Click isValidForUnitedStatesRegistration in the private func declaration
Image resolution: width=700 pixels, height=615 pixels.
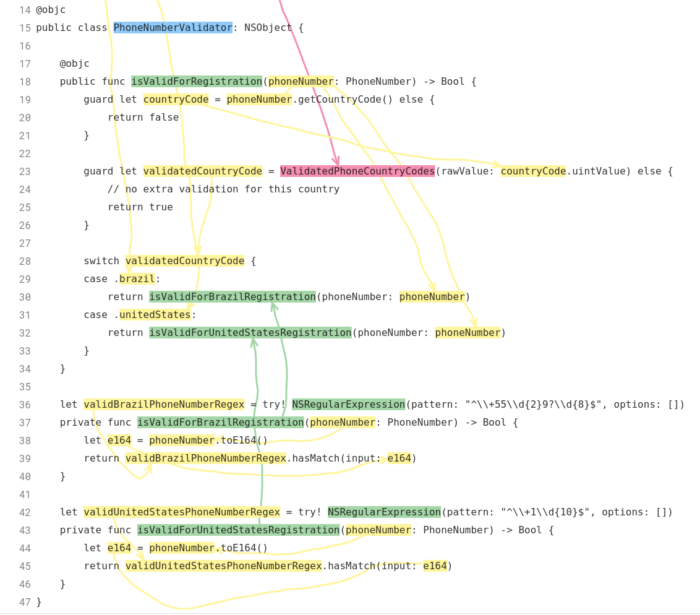click(x=239, y=530)
